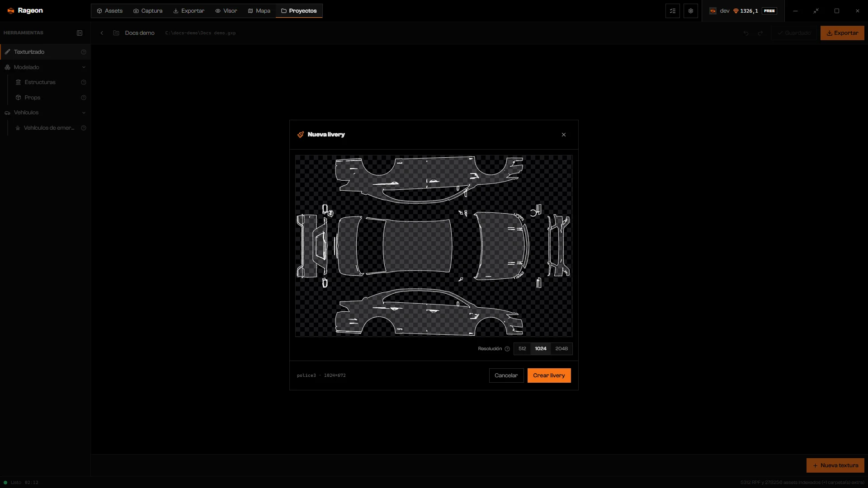Image resolution: width=868 pixels, height=488 pixels.
Task: Click the Cancelar button
Action: click(506, 375)
